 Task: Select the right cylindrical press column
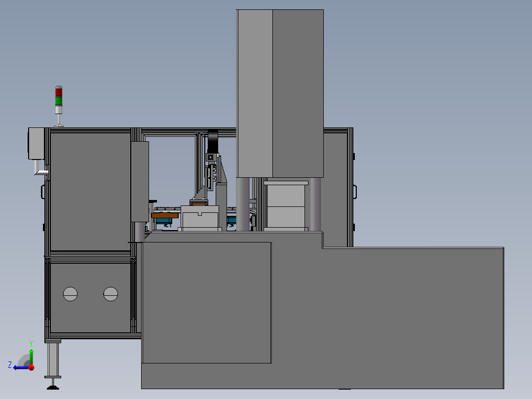point(315,204)
